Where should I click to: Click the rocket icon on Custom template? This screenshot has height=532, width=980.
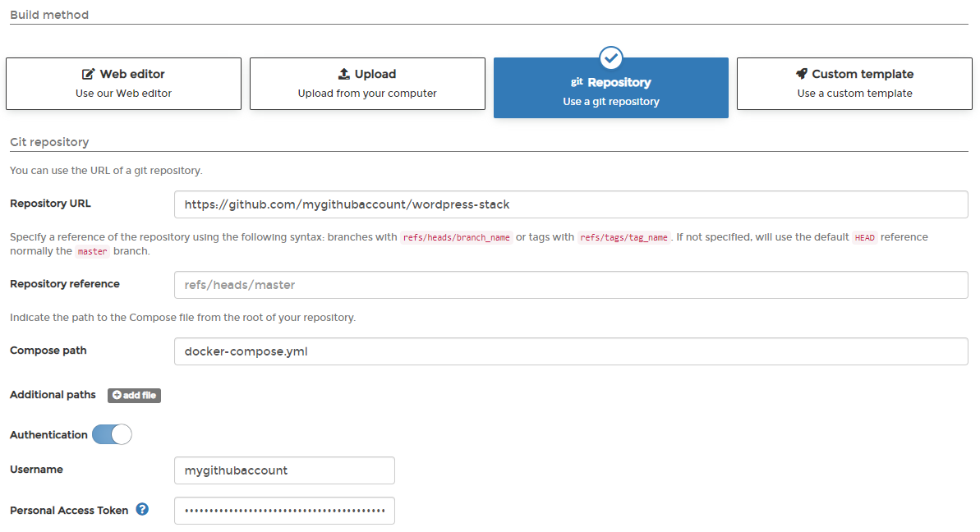[x=802, y=74]
